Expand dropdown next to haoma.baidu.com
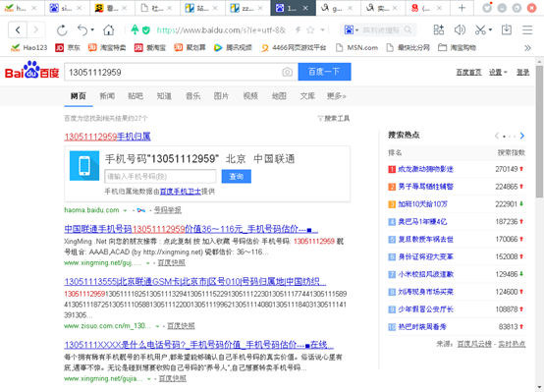Viewport: 544px width, 392px height. coord(125,210)
